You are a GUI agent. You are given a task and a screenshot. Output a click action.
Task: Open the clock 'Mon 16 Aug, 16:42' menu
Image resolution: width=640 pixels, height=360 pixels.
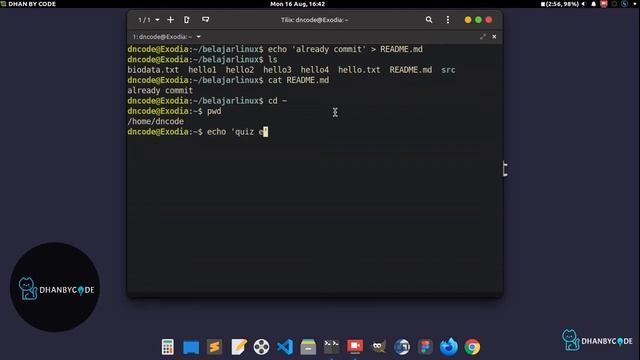click(x=298, y=4)
